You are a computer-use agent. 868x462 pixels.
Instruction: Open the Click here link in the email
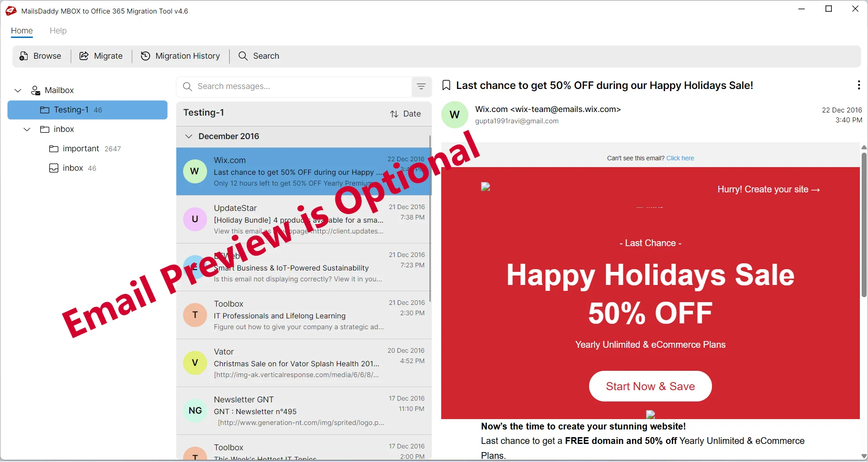(680, 158)
